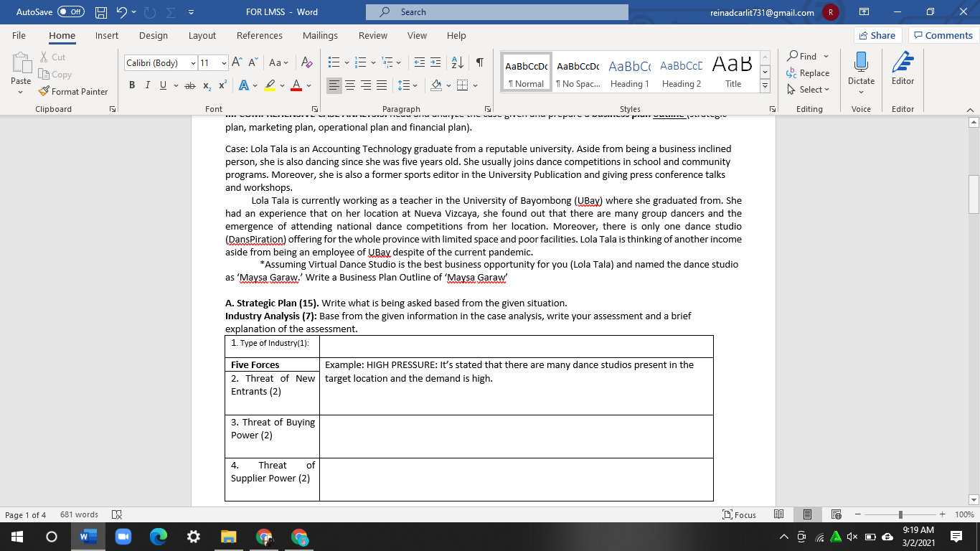The width and height of the screenshot is (980, 551).
Task: Toggle paragraph marks visibility
Action: click(479, 62)
